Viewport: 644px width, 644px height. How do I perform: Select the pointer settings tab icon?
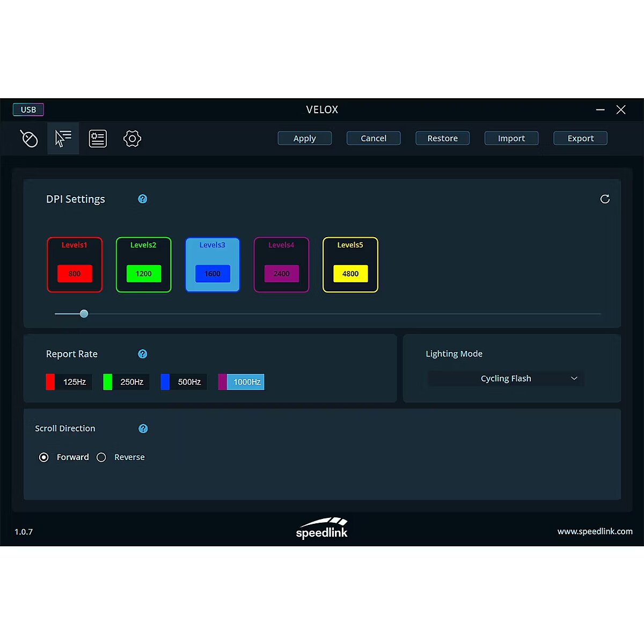[x=63, y=138]
